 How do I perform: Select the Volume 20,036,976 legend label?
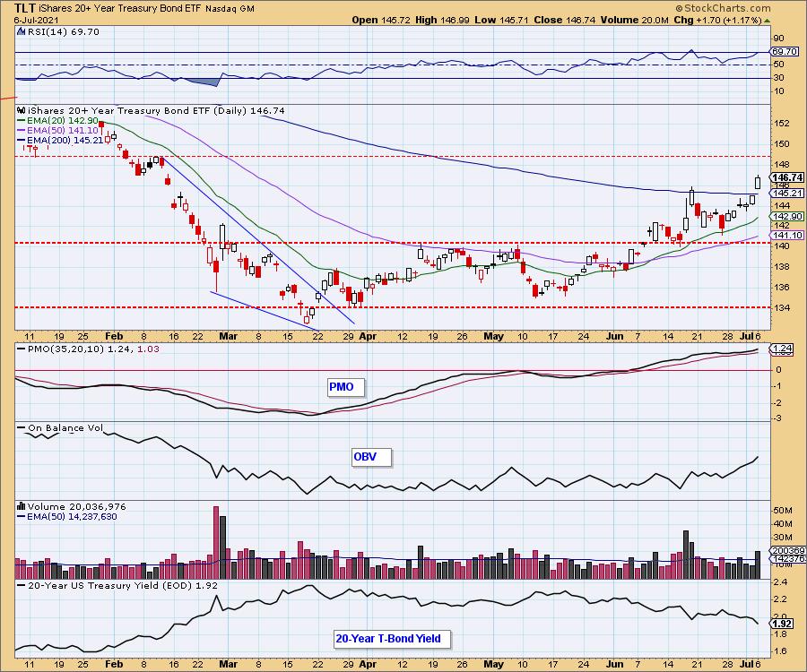[x=77, y=507]
